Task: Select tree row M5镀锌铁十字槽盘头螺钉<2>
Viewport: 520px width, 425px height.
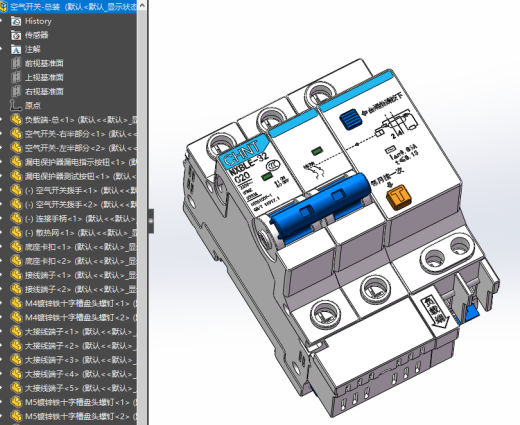Action: coord(68,416)
